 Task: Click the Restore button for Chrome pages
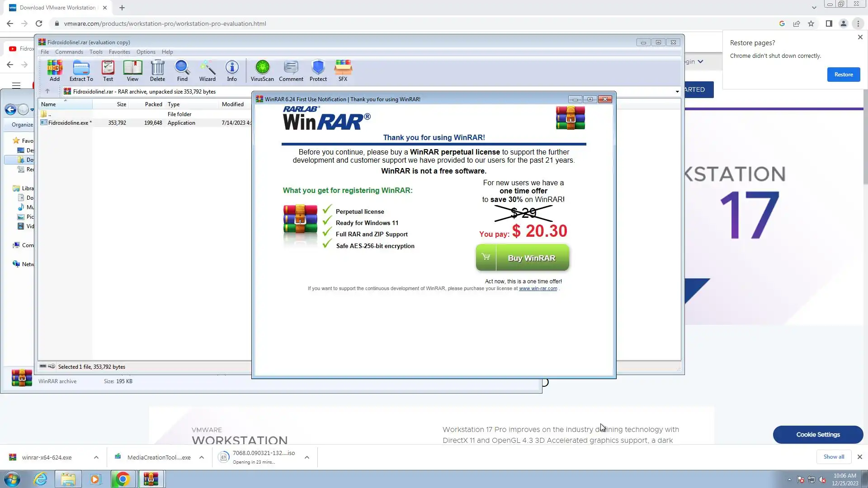pos(843,75)
